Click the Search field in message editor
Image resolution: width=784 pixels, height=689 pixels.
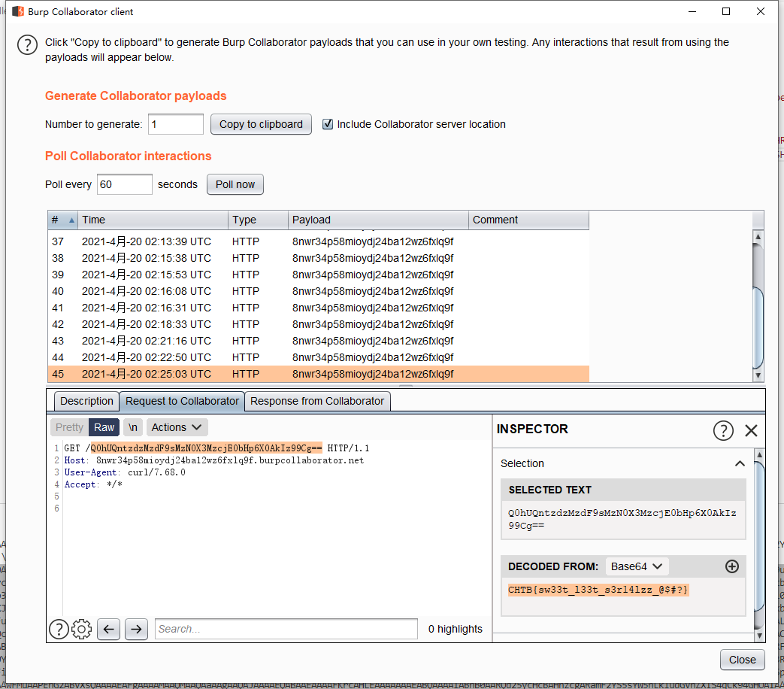coord(286,629)
